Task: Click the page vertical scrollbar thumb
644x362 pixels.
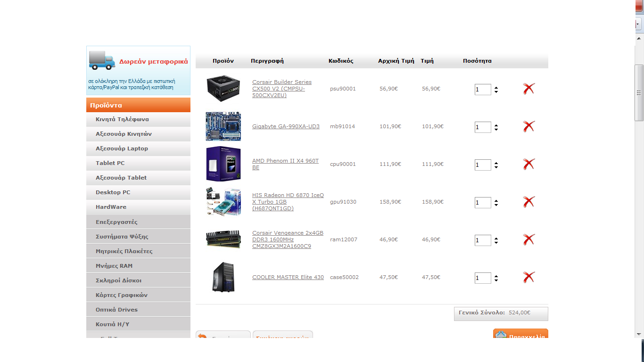Action: coord(639,92)
